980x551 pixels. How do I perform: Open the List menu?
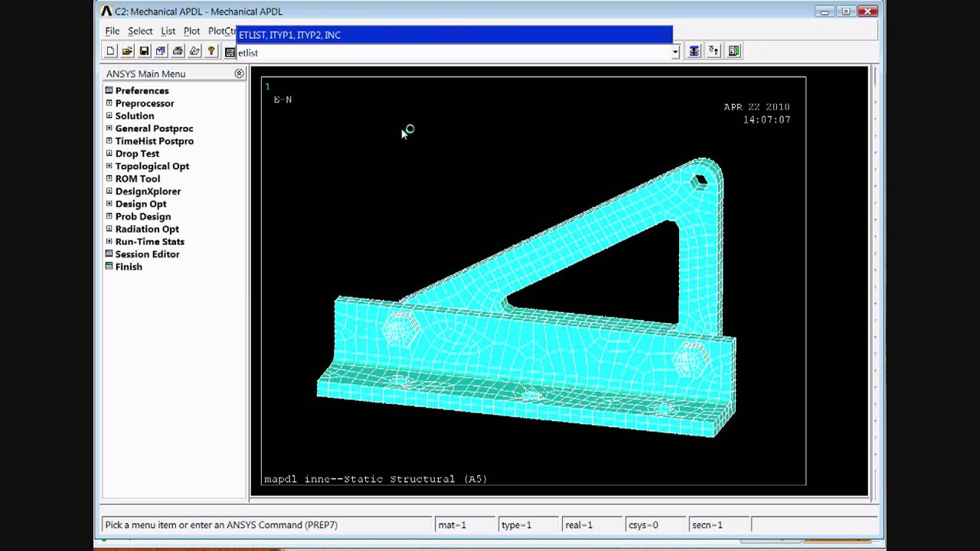168,31
